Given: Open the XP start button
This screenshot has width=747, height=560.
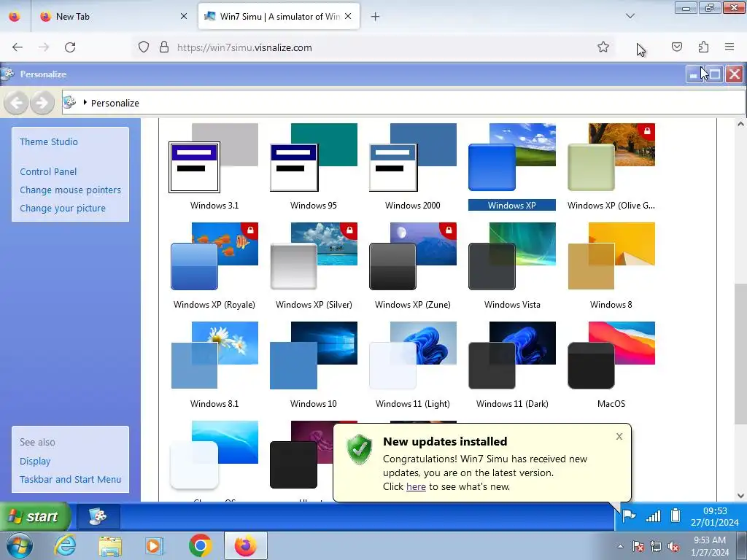Looking at the screenshot, I should click(35, 517).
